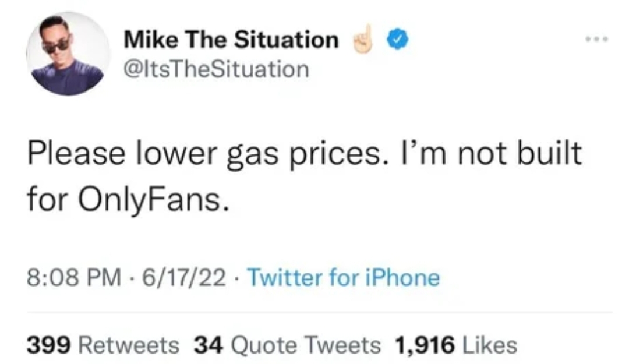Click the 8:08 PM timestamp
This screenshot has height=364, width=629.
74,278
